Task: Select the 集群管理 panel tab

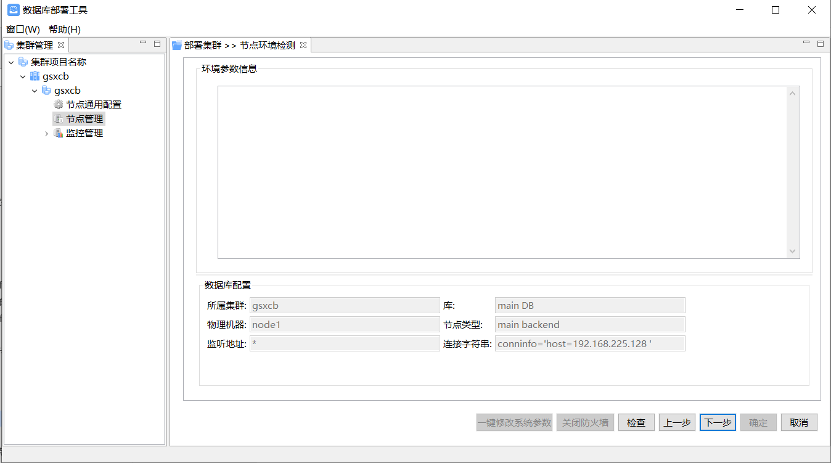Action: 34,45
